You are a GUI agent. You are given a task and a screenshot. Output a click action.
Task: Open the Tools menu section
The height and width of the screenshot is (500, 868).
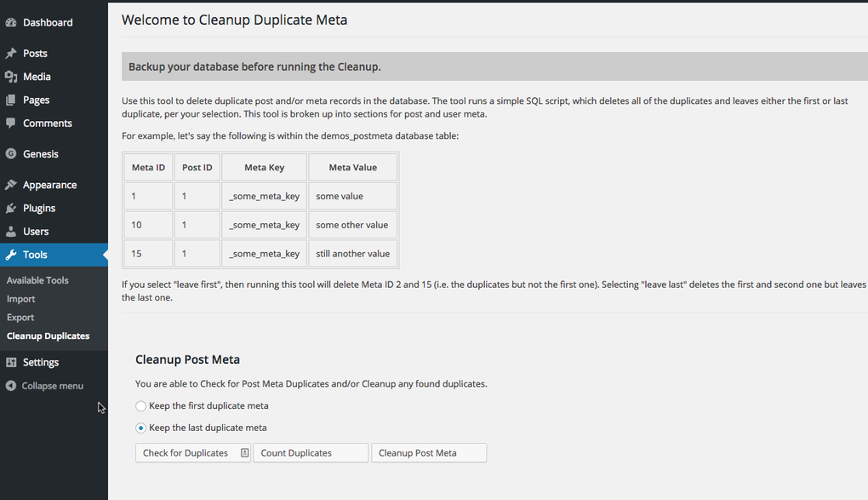pos(35,255)
